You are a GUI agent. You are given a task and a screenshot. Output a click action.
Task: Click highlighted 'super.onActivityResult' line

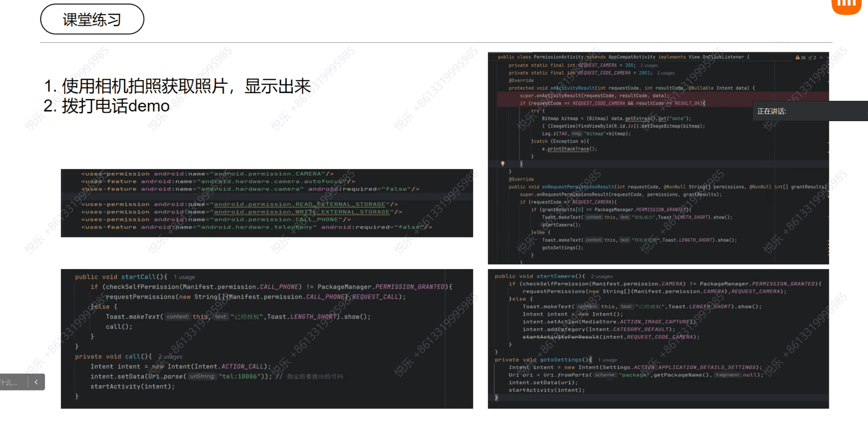coord(595,96)
